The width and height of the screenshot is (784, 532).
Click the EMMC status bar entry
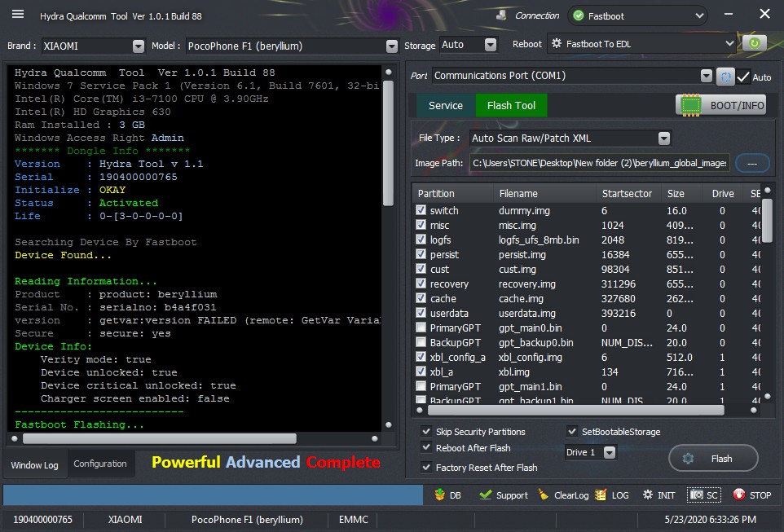(353, 520)
